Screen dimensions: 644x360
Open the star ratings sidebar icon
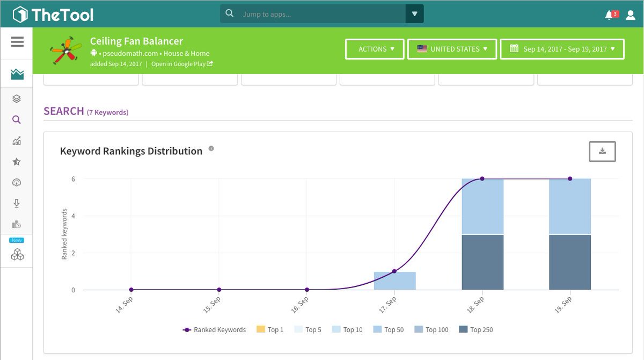point(17,162)
